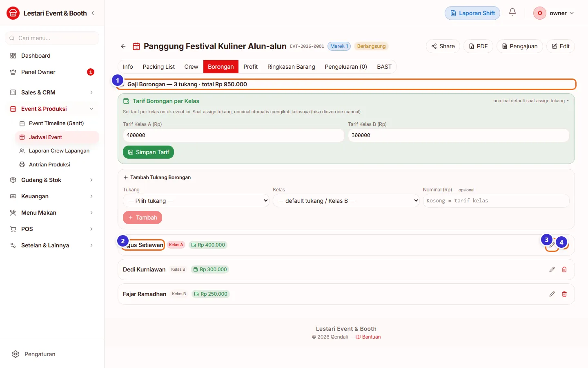The width and height of the screenshot is (588, 368).
Task: Click the Tarif Kelas A input field
Action: 234,135
